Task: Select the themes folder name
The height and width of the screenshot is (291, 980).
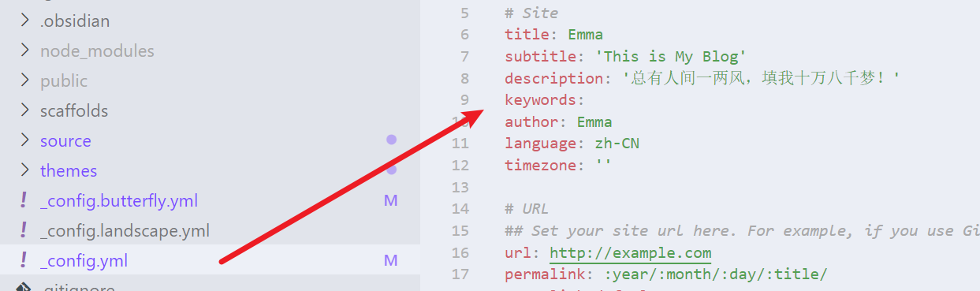Action: pos(69,171)
